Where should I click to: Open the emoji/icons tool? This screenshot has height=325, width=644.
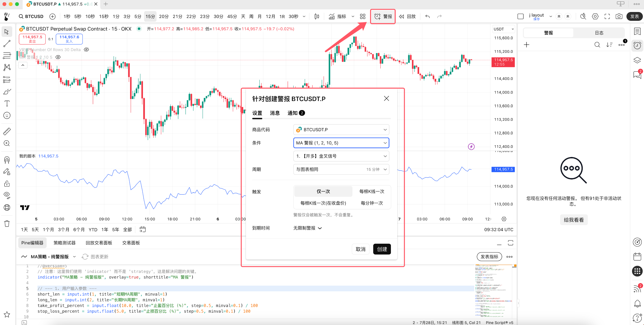coord(7,115)
